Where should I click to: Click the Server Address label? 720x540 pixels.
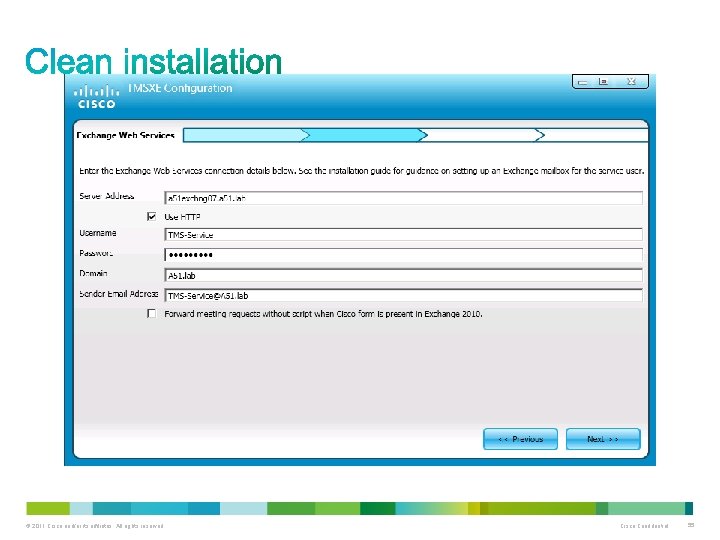[x=107, y=196]
